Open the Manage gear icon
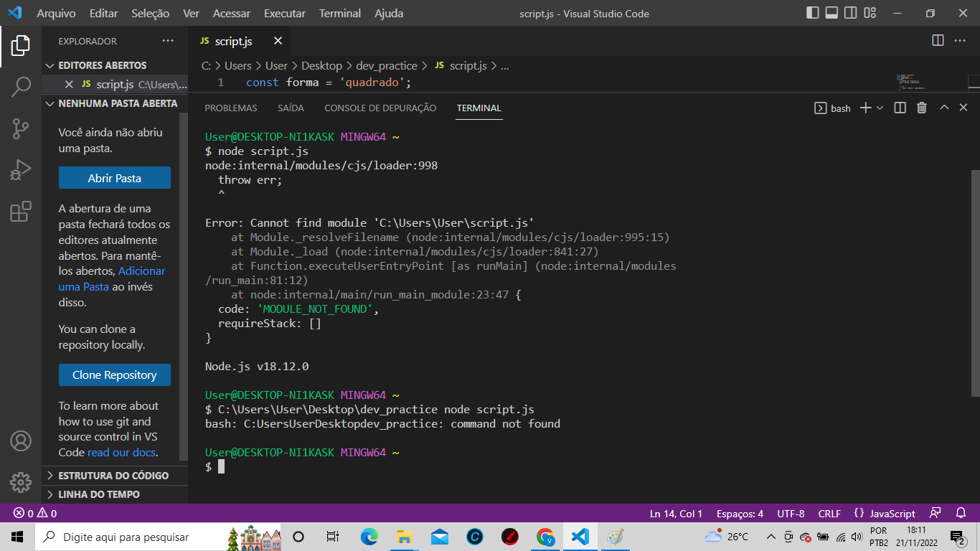Image resolution: width=980 pixels, height=551 pixels. [x=20, y=482]
